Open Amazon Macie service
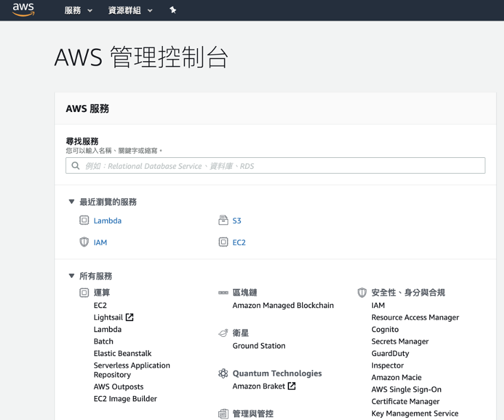The height and width of the screenshot is (420, 504). coord(397,377)
